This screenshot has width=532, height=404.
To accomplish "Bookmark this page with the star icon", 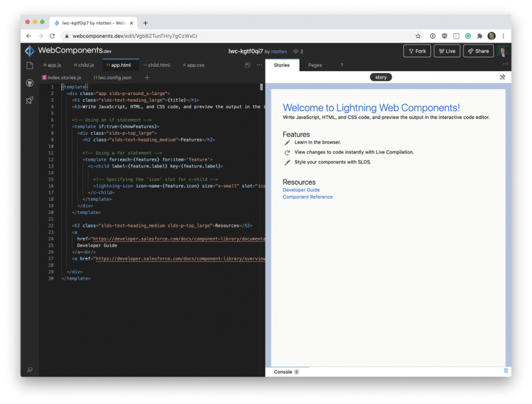I will [418, 36].
